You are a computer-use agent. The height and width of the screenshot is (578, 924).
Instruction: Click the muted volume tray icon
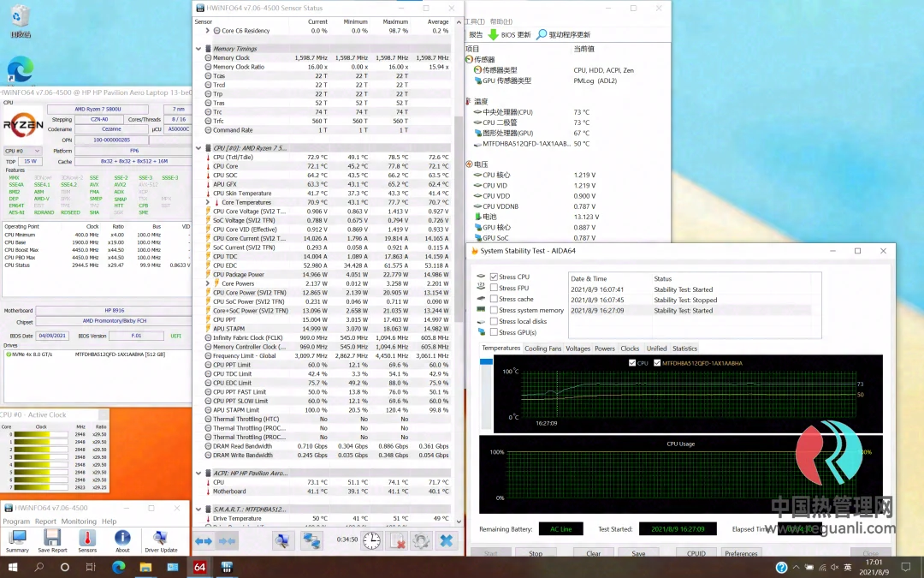pos(834,568)
